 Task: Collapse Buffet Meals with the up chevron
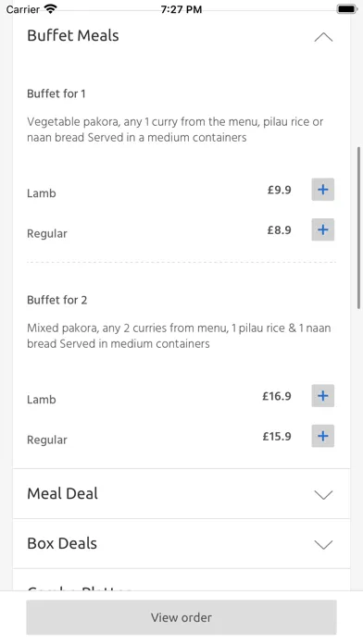point(323,37)
